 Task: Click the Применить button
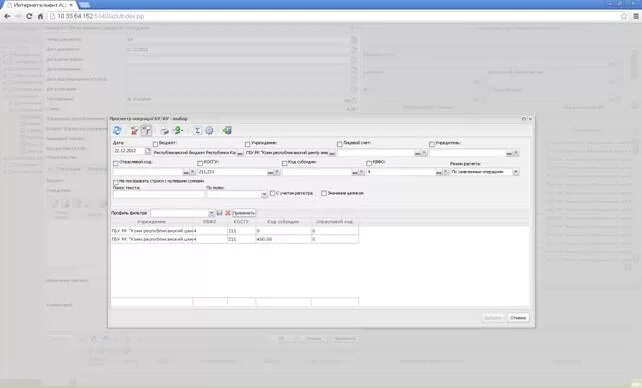(x=244, y=213)
